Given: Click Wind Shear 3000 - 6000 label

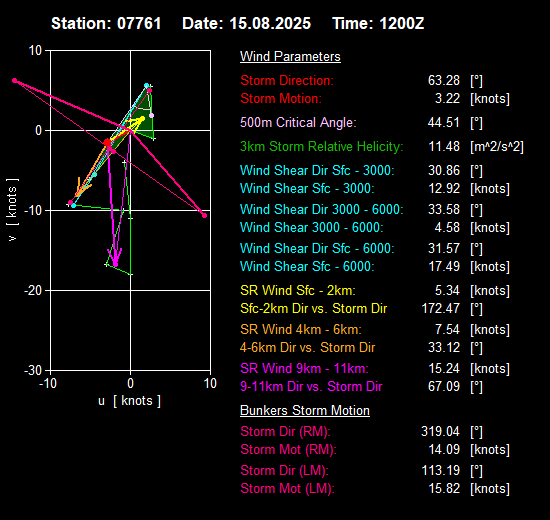Looking at the screenshot, I should (311, 227).
